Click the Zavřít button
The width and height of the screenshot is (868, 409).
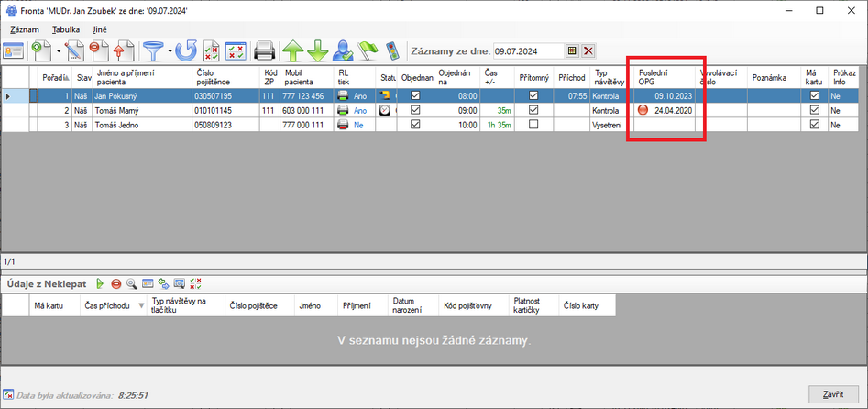832,394
